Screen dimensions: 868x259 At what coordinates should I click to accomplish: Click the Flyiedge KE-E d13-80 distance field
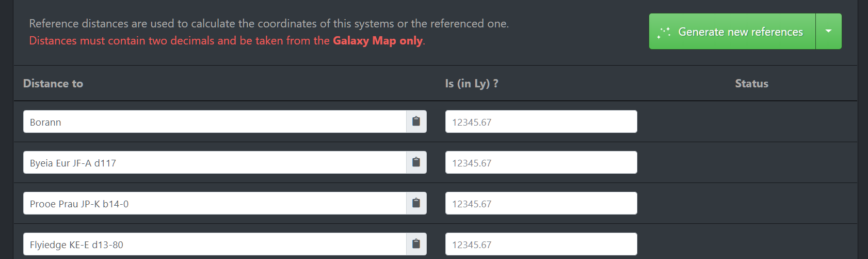(x=541, y=245)
